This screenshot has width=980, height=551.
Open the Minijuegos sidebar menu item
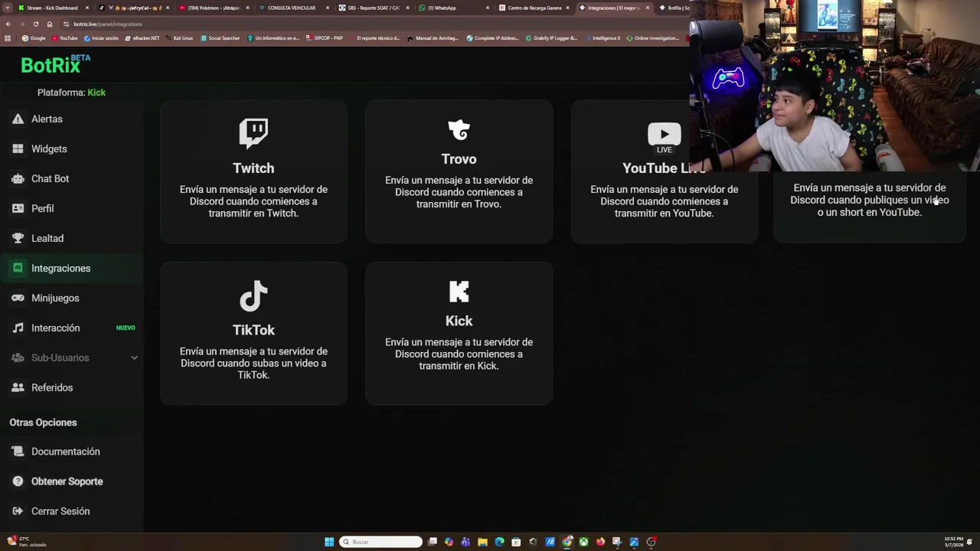(x=72, y=298)
